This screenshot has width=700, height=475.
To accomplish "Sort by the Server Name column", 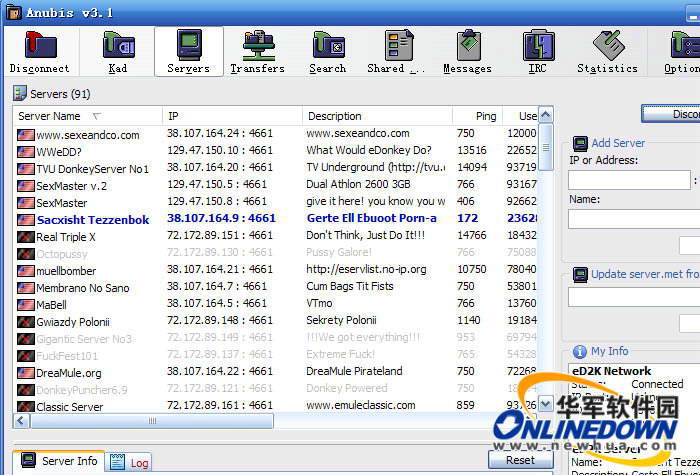I will tap(88, 116).
